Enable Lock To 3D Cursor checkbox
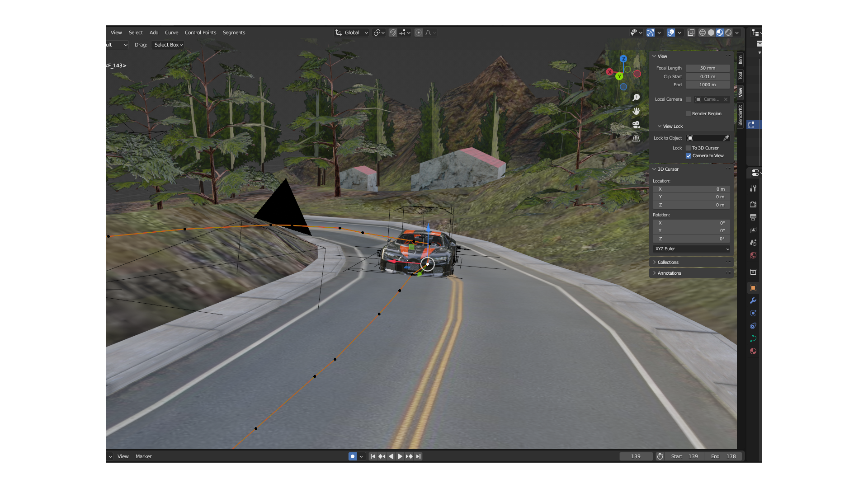This screenshot has height=488, width=868. pyautogui.click(x=689, y=148)
